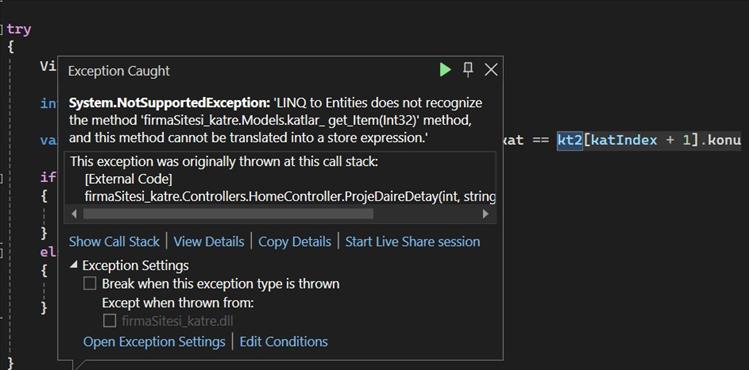
Task: Click katIndex in the code line
Action: [x=624, y=140]
